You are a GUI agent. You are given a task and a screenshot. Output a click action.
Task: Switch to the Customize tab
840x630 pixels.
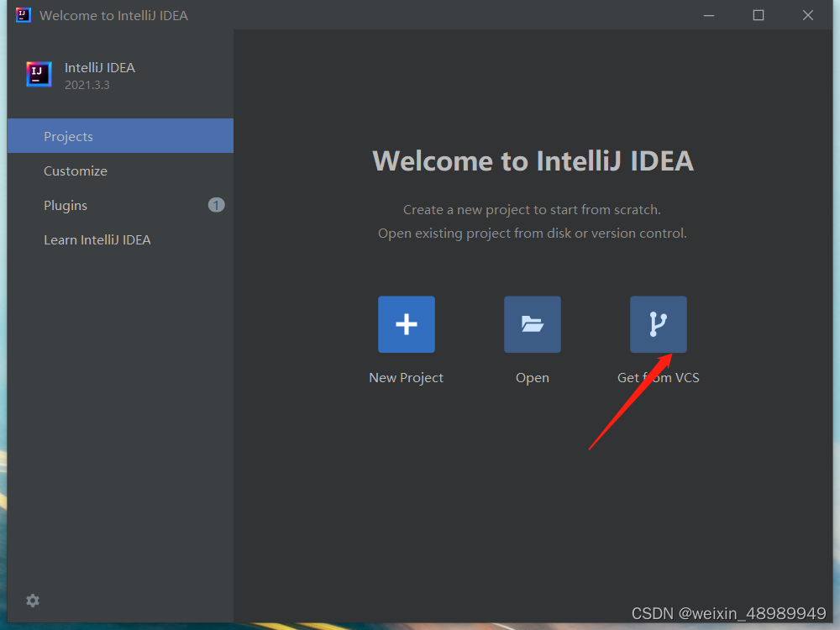120,171
